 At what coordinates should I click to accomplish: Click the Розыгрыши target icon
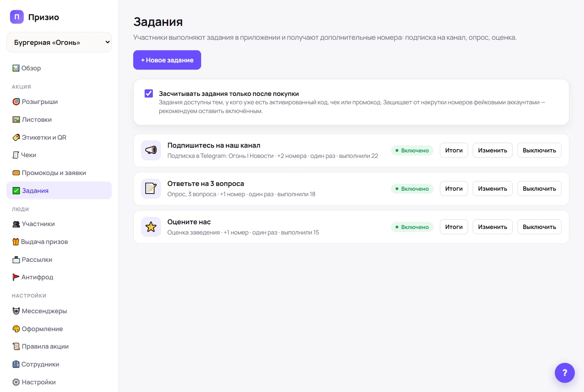coord(16,102)
